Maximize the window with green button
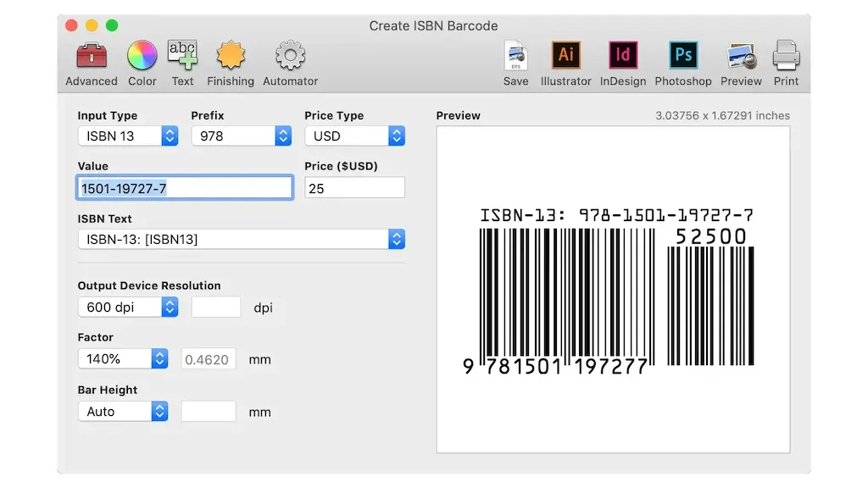Image resolution: width=868 pixels, height=488 pixels. coord(112,25)
